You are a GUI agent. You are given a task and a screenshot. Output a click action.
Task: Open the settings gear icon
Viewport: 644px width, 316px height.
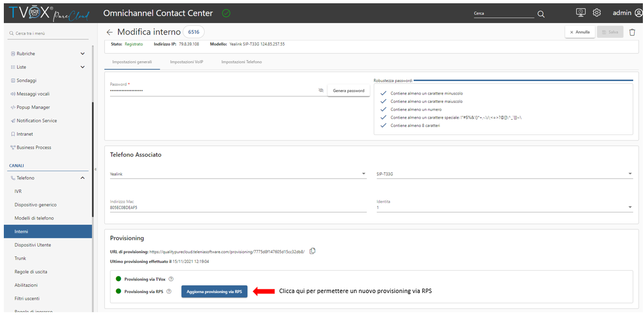[597, 13]
